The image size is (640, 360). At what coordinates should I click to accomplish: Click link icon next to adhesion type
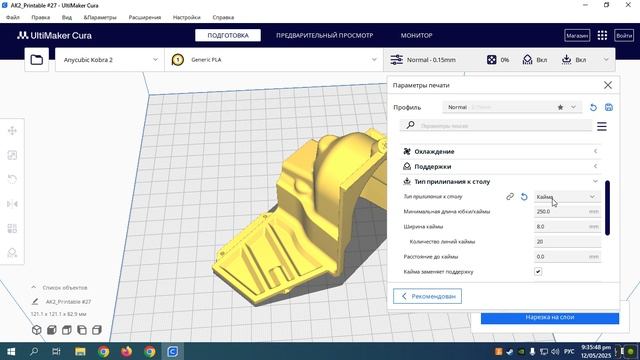tap(510, 197)
